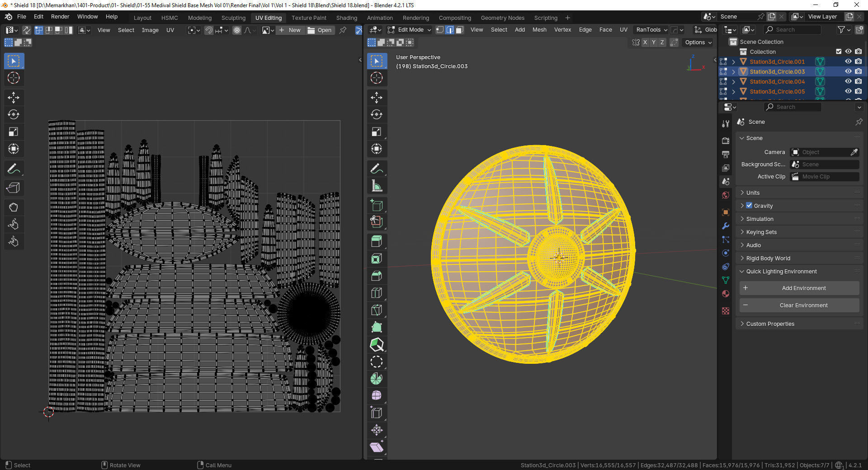Screen dimensions: 868x470
Task: Open the World properties tab
Action: pyautogui.click(x=726, y=195)
